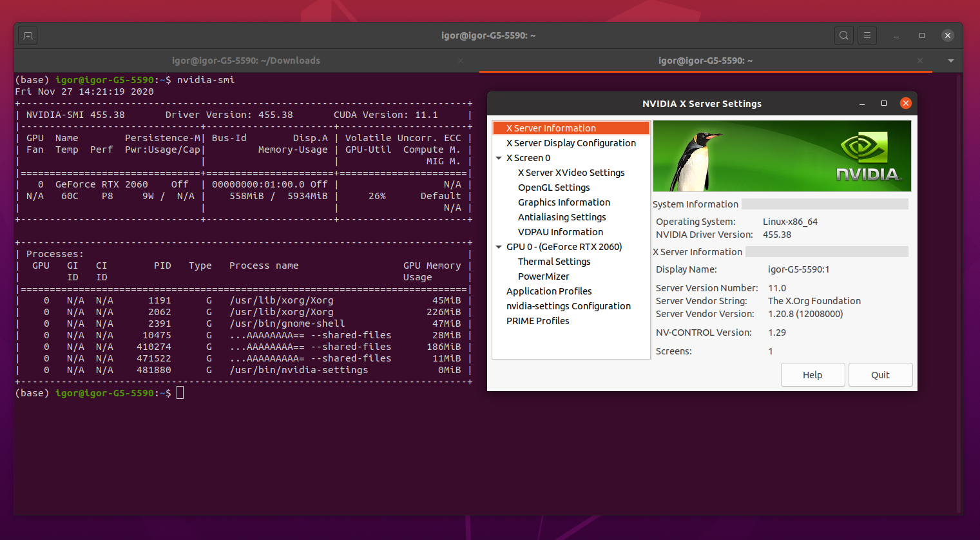Viewport: 980px width, 540px height.
Task: Open the terminal tab list dropdown arrow
Action: [951, 61]
